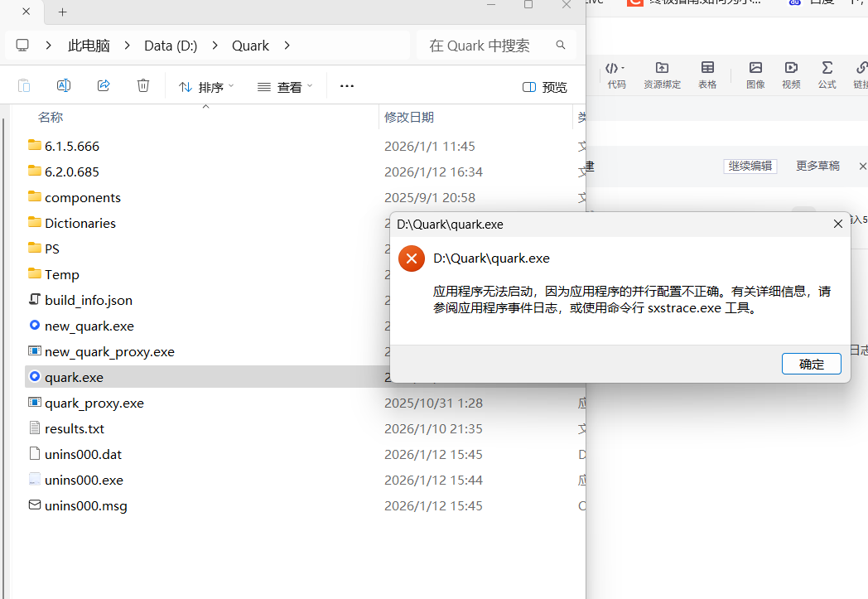The image size is (868, 599).
Task: Click the 继续编辑 button in editor
Action: coord(750,166)
